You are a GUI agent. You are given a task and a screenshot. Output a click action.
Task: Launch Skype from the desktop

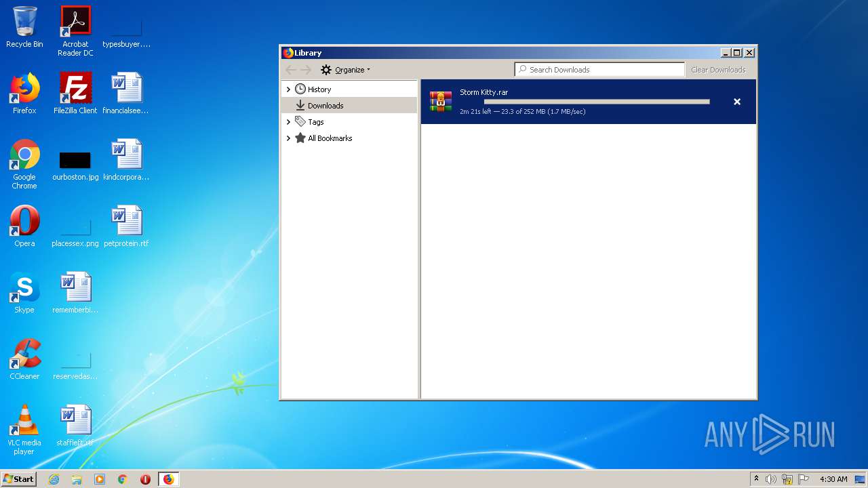coord(24,293)
